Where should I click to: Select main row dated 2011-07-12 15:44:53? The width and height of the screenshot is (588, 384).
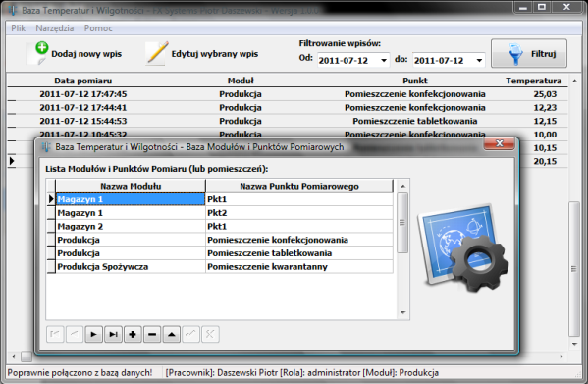pos(288,121)
